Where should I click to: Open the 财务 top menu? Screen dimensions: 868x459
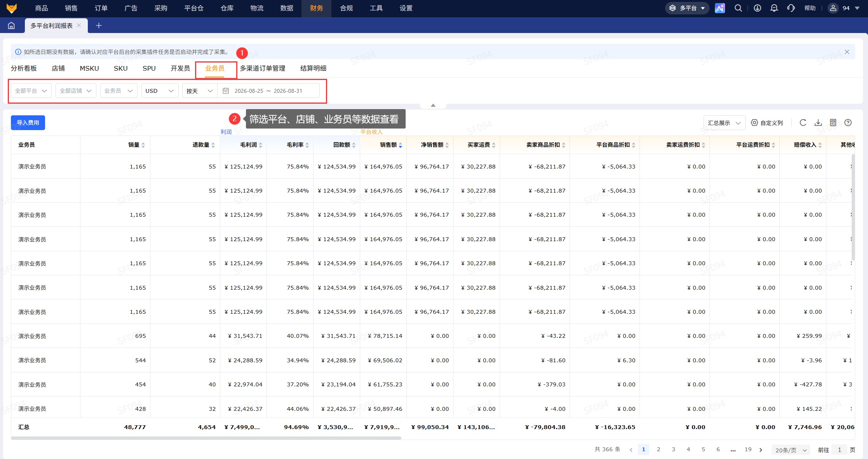(x=316, y=8)
